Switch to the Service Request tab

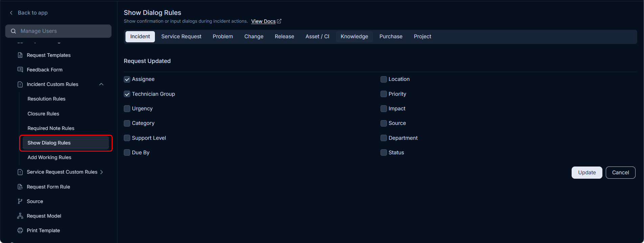[x=181, y=37]
